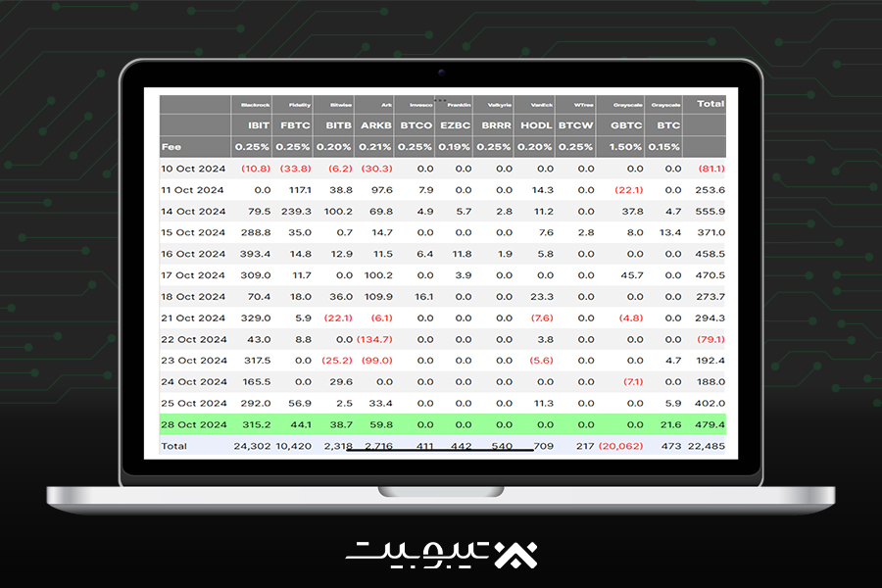
Task: Select the 16.1 BTCO value
Action: pos(423,297)
